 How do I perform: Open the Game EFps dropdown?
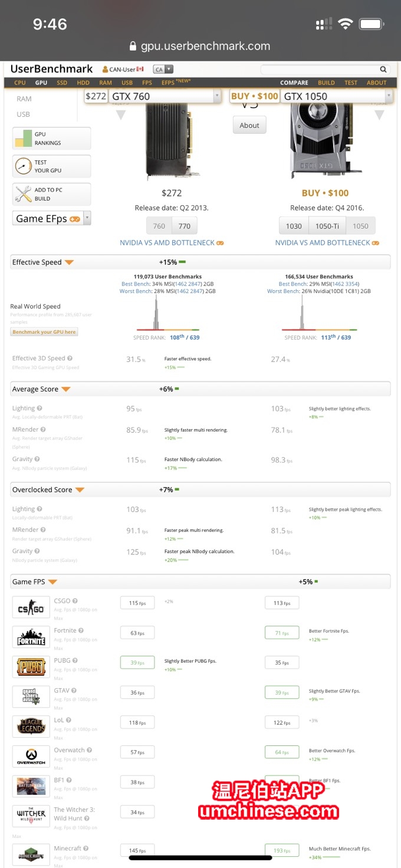coord(52,218)
